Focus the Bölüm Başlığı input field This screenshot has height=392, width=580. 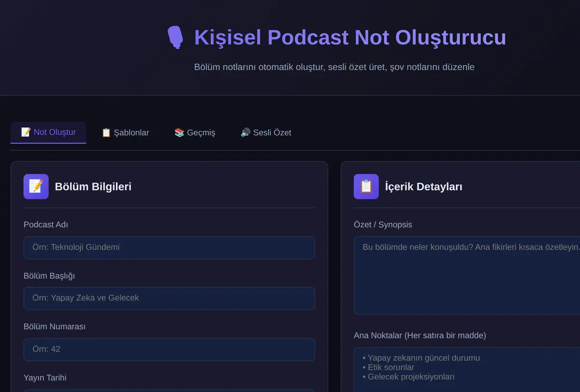pyautogui.click(x=169, y=298)
